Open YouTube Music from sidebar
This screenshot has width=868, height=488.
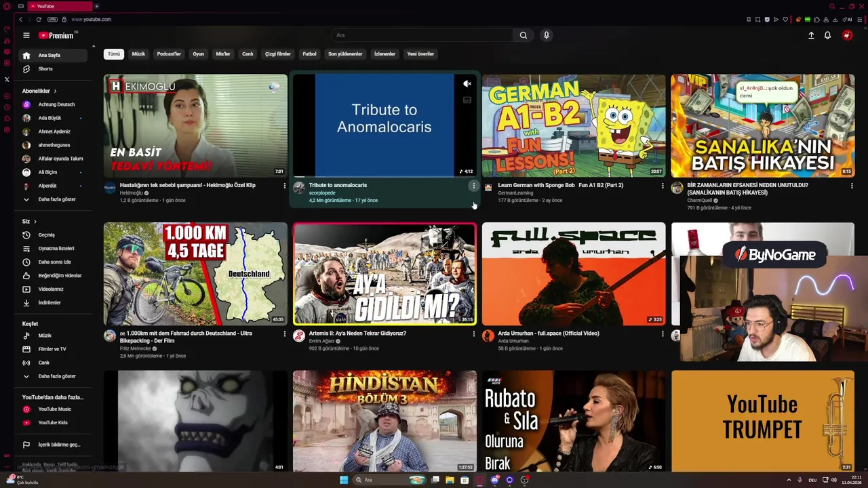(54, 409)
